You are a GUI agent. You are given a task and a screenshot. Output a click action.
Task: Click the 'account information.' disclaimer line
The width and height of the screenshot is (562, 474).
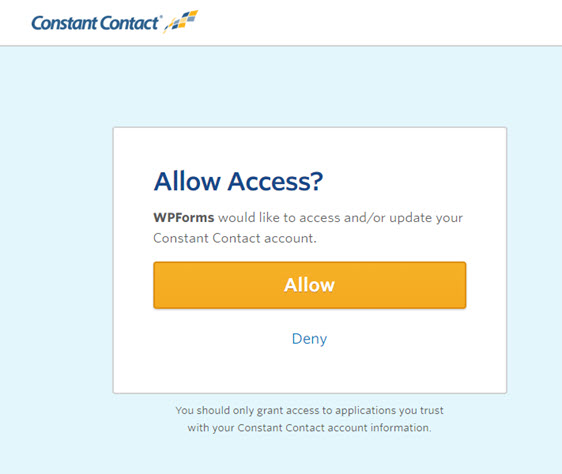309,428
